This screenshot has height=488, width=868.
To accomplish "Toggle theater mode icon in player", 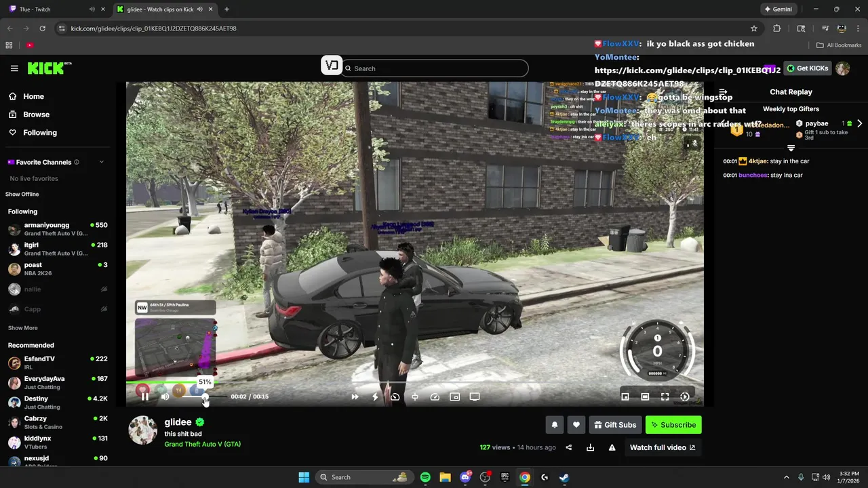I will tap(645, 397).
